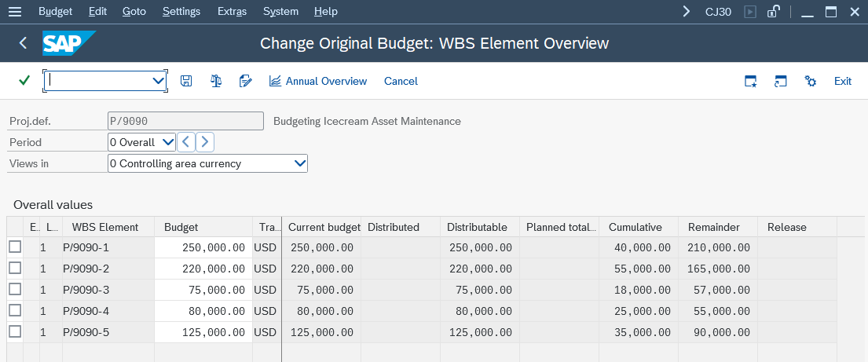Click the Current budget column header
This screenshot has width=868, height=362.
(321, 227)
